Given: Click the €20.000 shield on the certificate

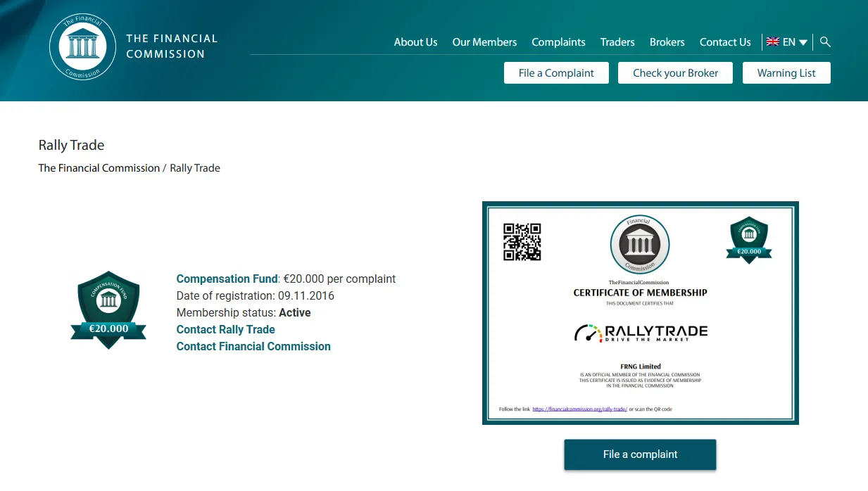Looking at the screenshot, I should (x=749, y=240).
